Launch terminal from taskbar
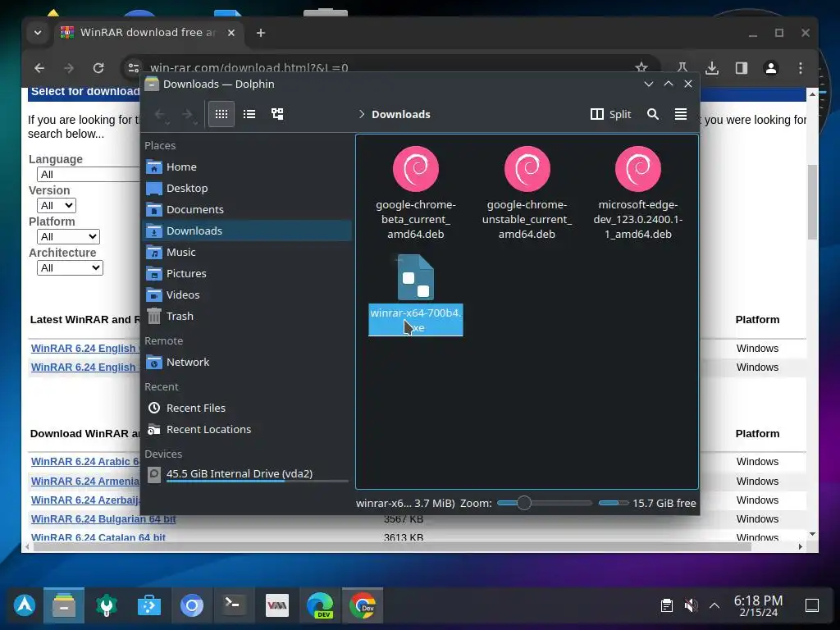Image resolution: width=840 pixels, height=630 pixels. (234, 605)
